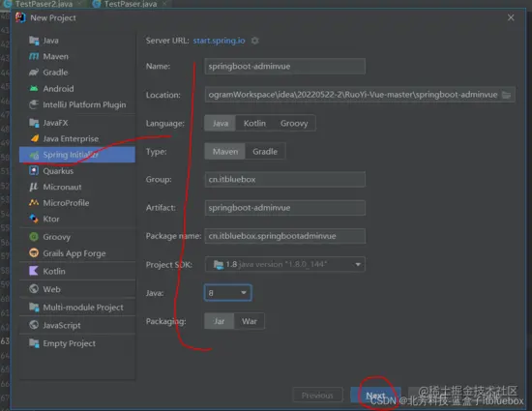Open the start.spring.io server link
Image resolution: width=532 pixels, height=411 pixels.
tap(219, 41)
